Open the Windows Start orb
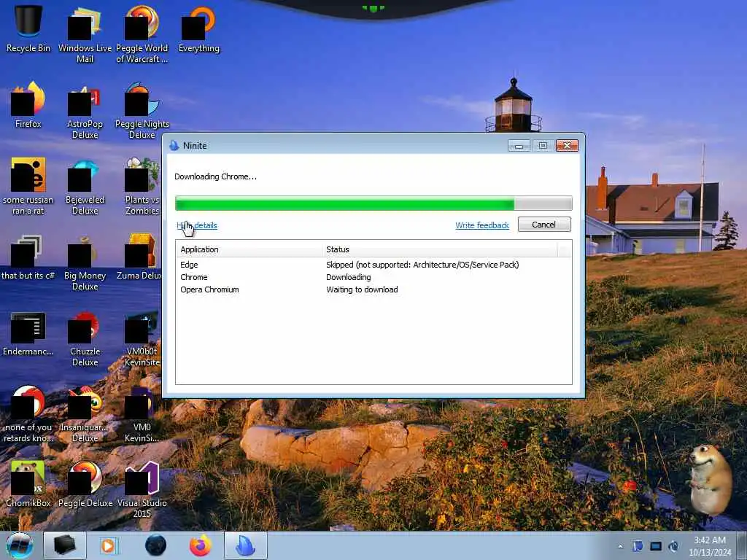The width and height of the screenshot is (747, 560). [20, 545]
